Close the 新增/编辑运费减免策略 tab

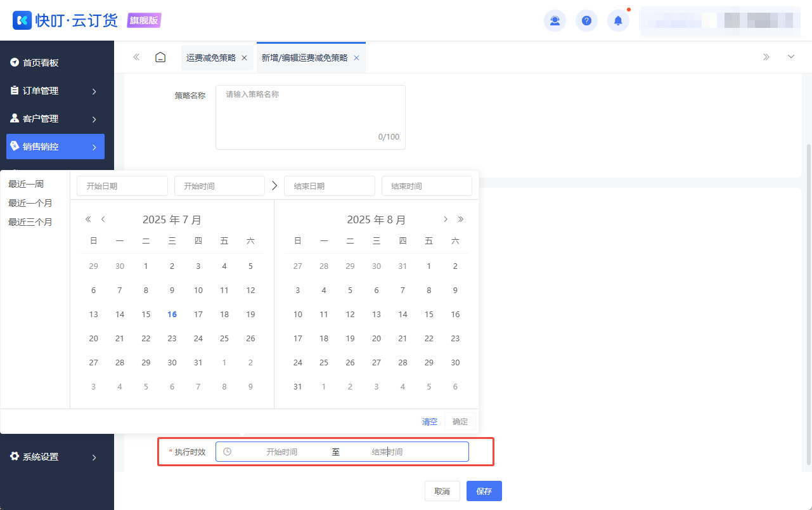356,58
